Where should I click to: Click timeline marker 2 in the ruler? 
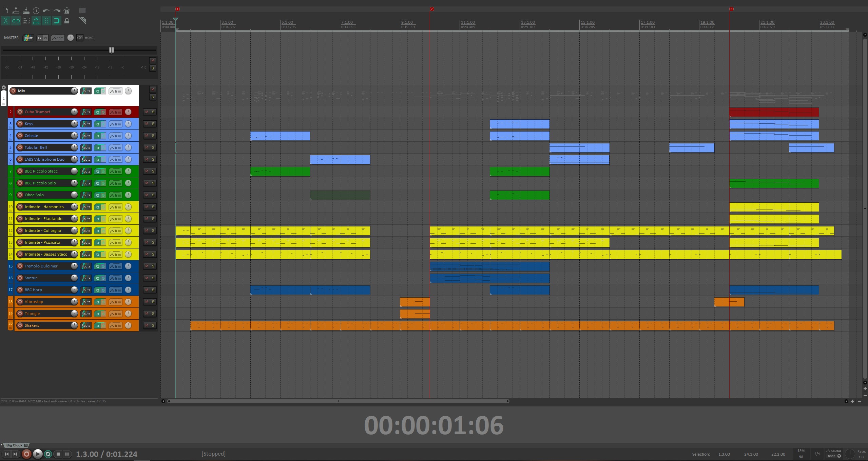431,9
